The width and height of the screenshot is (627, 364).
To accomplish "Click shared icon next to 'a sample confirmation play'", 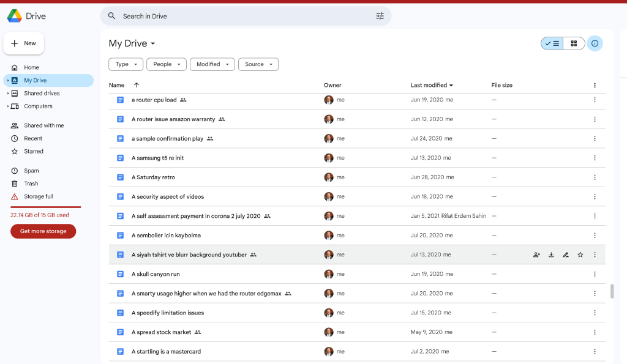I will (x=210, y=139).
